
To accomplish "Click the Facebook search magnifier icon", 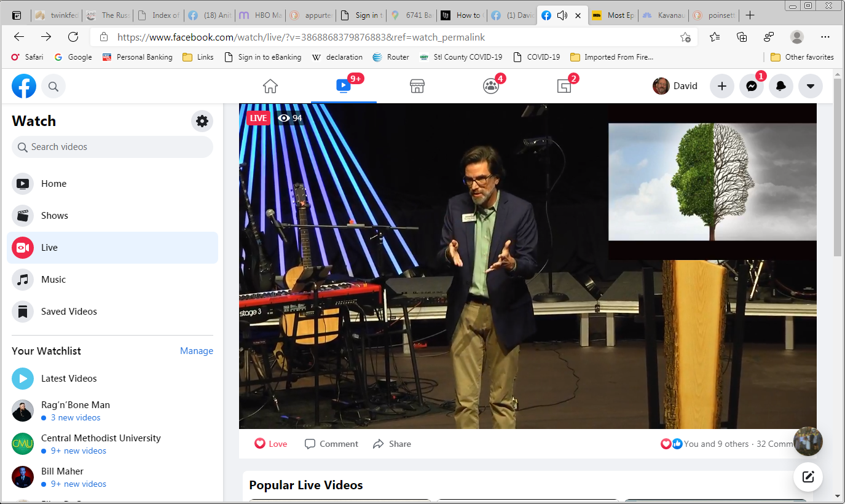I will tap(53, 87).
